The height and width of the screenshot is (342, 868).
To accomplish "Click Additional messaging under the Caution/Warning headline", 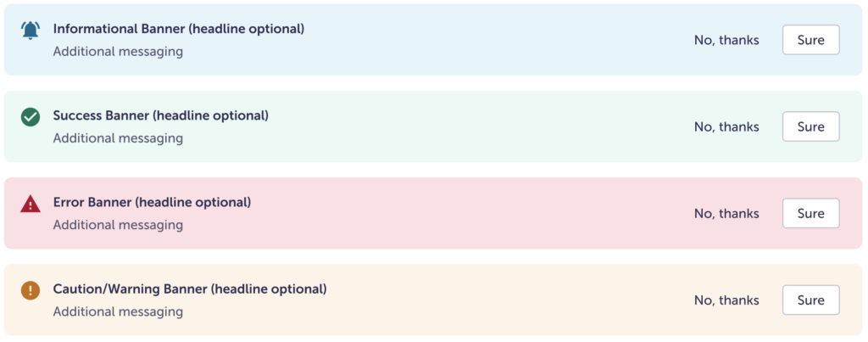I will 118,311.
